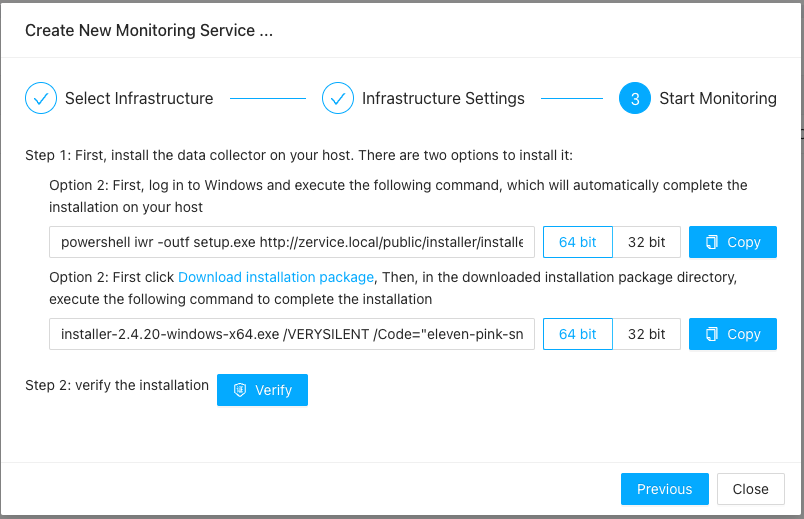Click the step 3 number circle
The height and width of the screenshot is (519, 804).
click(x=635, y=99)
